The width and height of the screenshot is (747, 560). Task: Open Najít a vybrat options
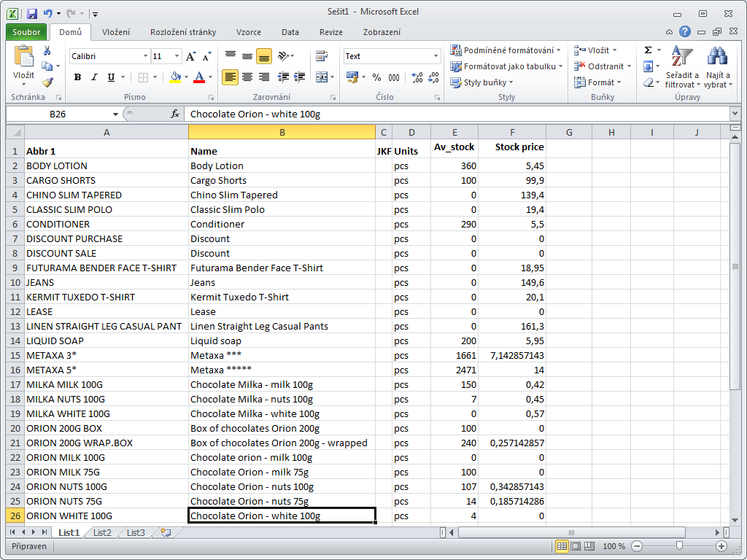click(x=718, y=67)
